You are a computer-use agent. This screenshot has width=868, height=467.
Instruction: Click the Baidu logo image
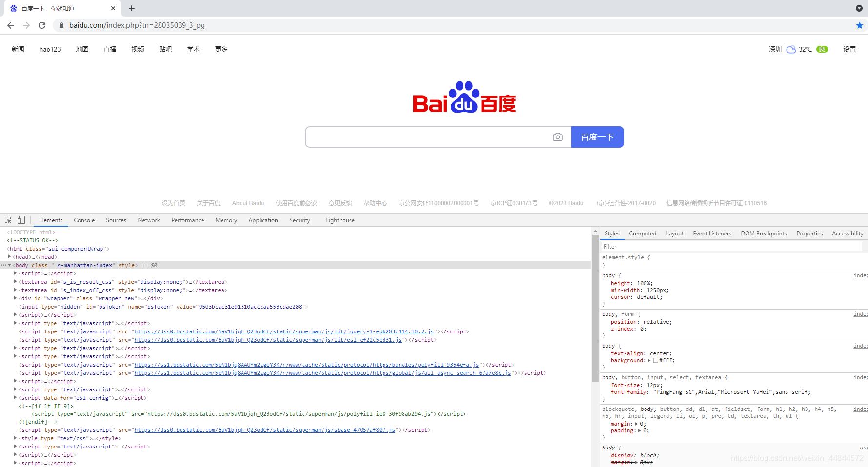464,97
